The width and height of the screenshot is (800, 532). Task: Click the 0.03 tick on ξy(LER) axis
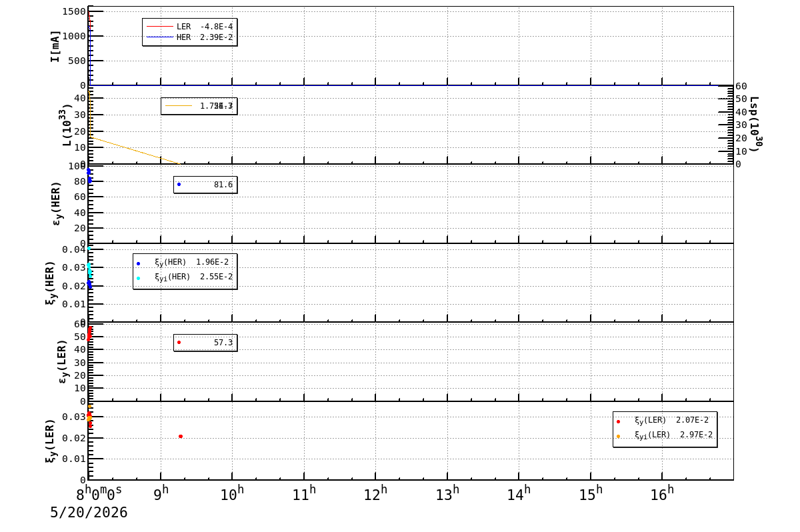[74, 417]
